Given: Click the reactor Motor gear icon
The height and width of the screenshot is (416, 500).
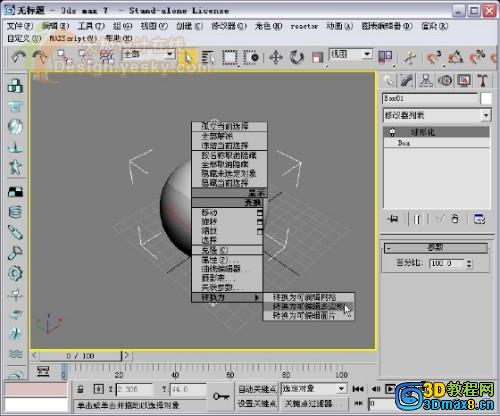Looking at the screenshot, I should coord(15,273).
